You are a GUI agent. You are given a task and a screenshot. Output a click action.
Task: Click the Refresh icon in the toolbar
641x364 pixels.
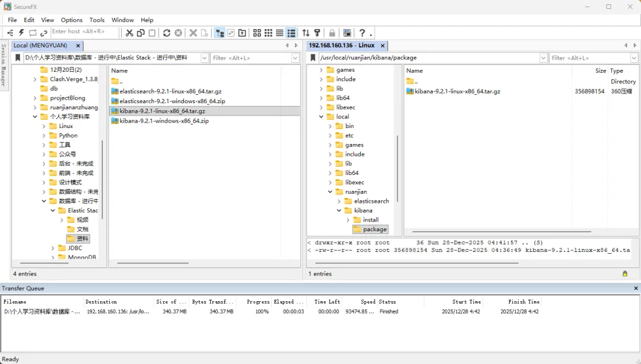[166, 33]
